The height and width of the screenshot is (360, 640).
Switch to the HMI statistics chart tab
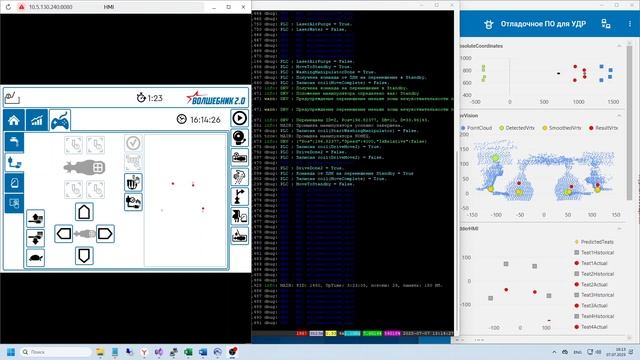click(x=37, y=120)
